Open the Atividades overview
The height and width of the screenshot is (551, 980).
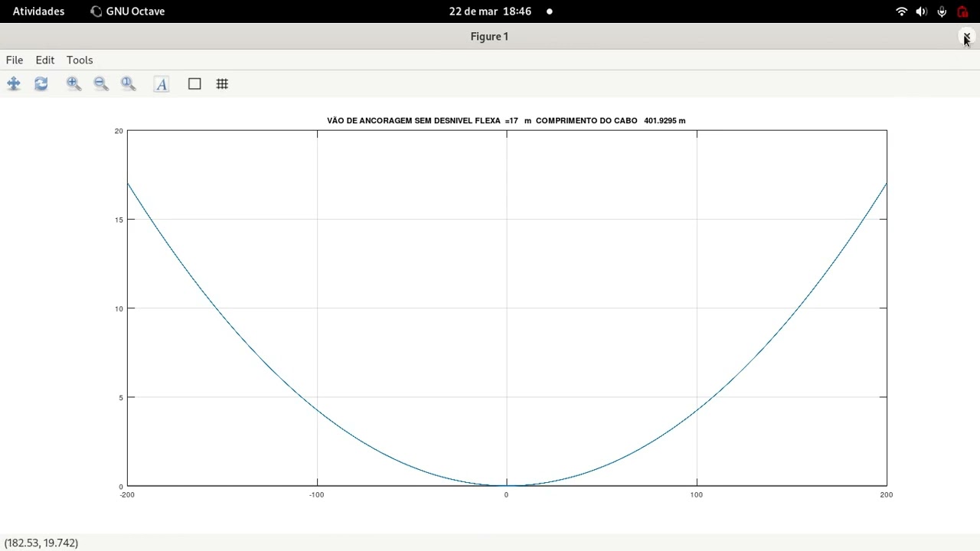point(38,11)
